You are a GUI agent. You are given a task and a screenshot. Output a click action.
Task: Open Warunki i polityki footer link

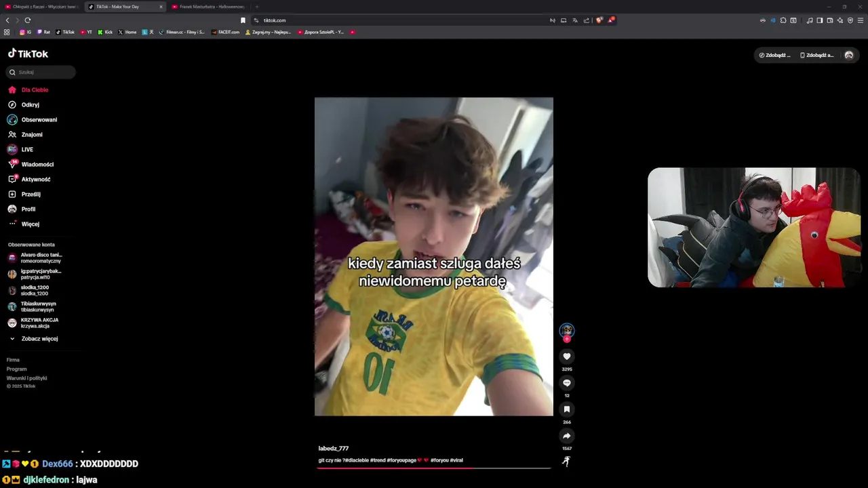(26, 378)
